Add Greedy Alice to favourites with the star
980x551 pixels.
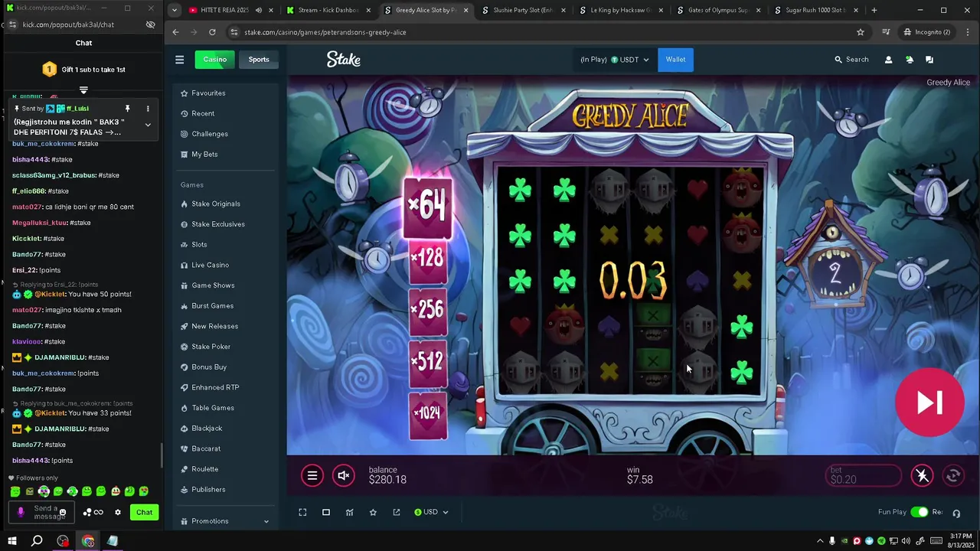[x=373, y=512]
